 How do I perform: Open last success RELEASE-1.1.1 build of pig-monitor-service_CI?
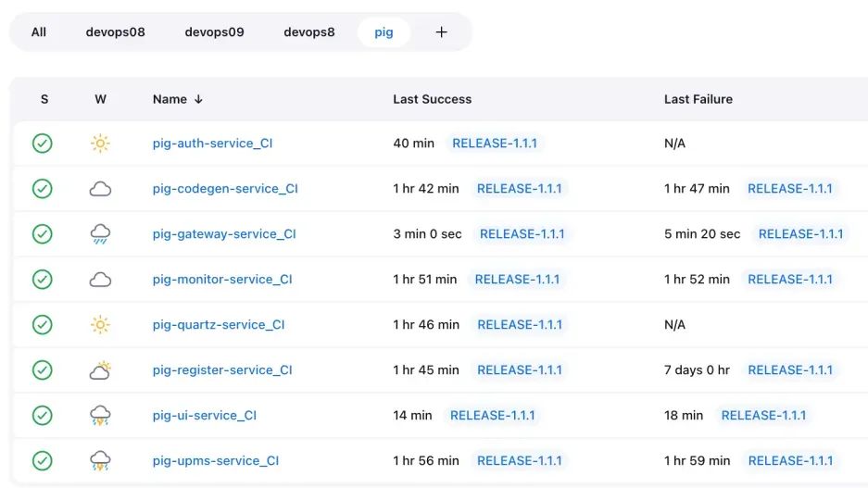(x=517, y=280)
